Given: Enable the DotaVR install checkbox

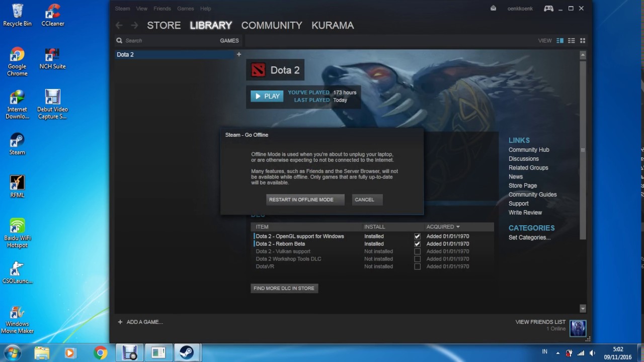Looking at the screenshot, I should pyautogui.click(x=417, y=266).
